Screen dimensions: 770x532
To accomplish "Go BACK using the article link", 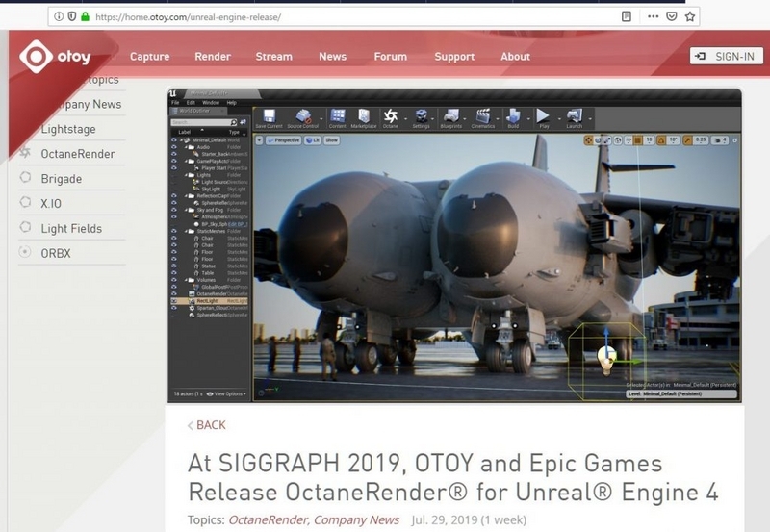I will [x=207, y=425].
